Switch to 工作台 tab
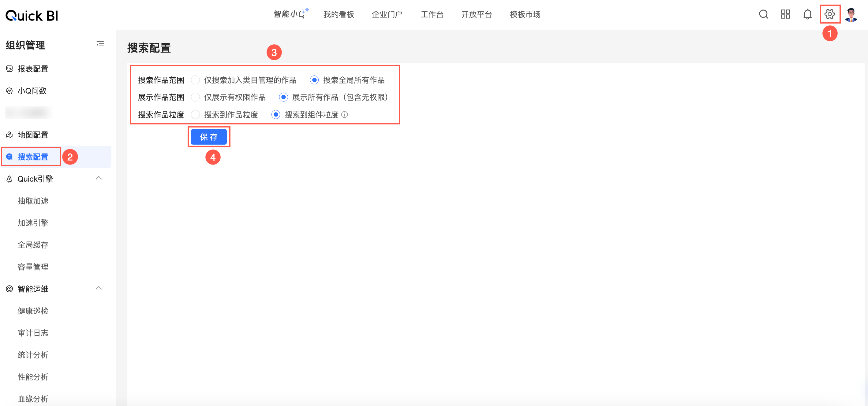 pos(432,14)
